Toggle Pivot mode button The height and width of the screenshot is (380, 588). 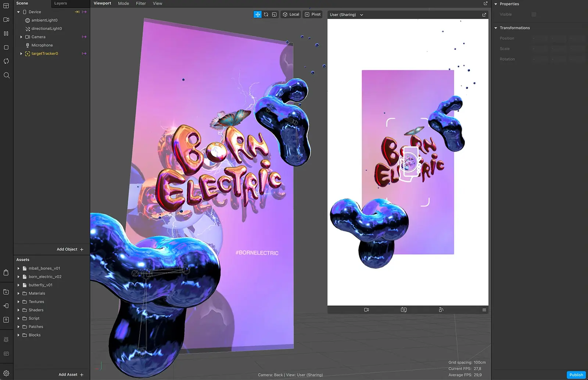click(x=313, y=14)
